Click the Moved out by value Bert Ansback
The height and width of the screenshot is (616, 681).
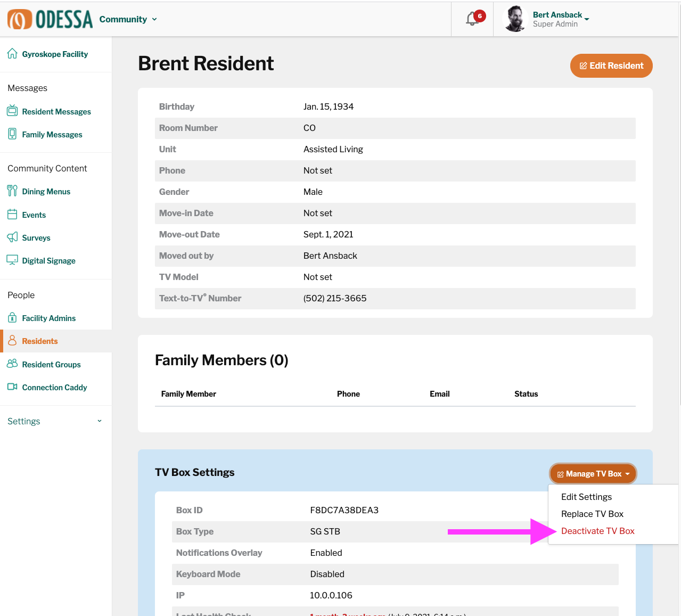pyautogui.click(x=330, y=256)
